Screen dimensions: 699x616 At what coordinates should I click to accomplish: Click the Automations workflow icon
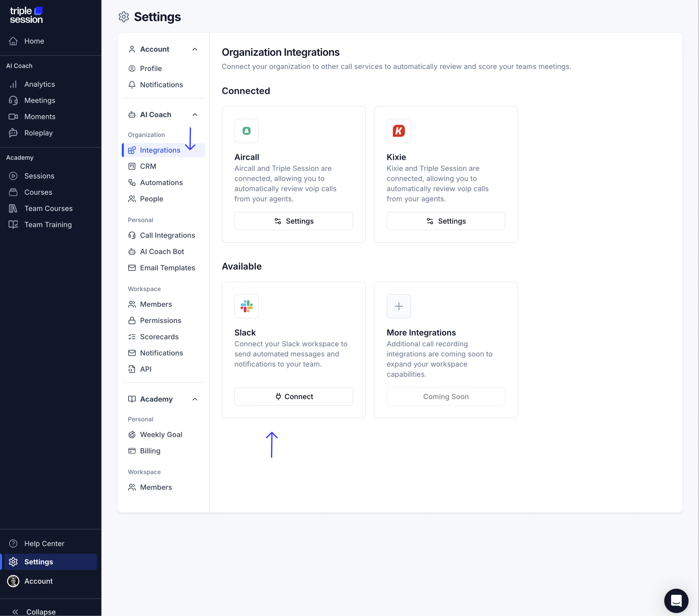132,183
